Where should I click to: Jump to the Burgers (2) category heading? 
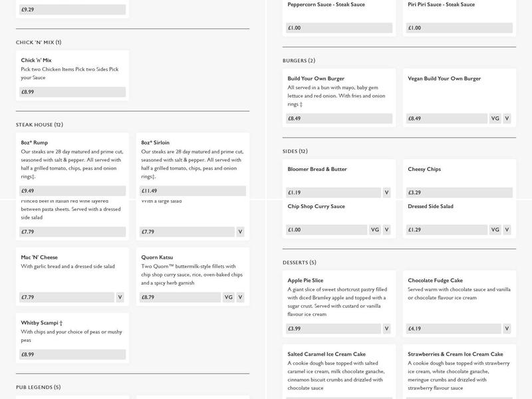[x=299, y=61]
